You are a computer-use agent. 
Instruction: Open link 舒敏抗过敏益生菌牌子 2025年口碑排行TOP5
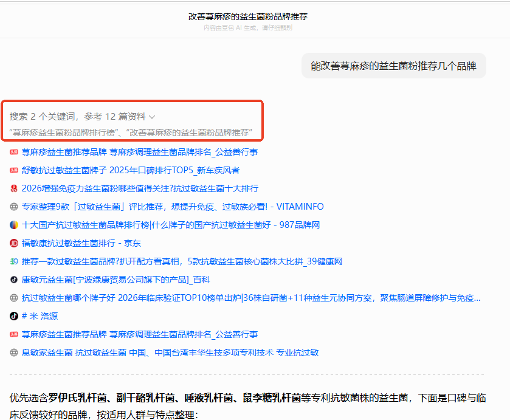pos(131,170)
